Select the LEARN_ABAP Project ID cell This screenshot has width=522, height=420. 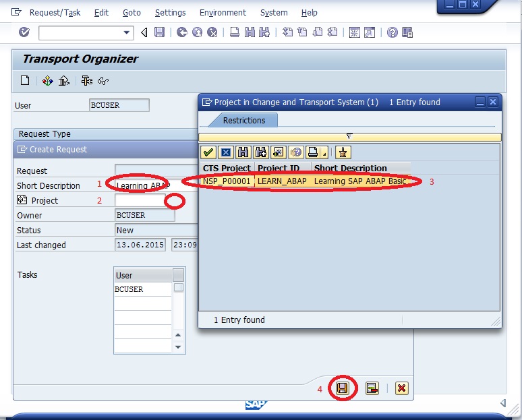click(282, 181)
